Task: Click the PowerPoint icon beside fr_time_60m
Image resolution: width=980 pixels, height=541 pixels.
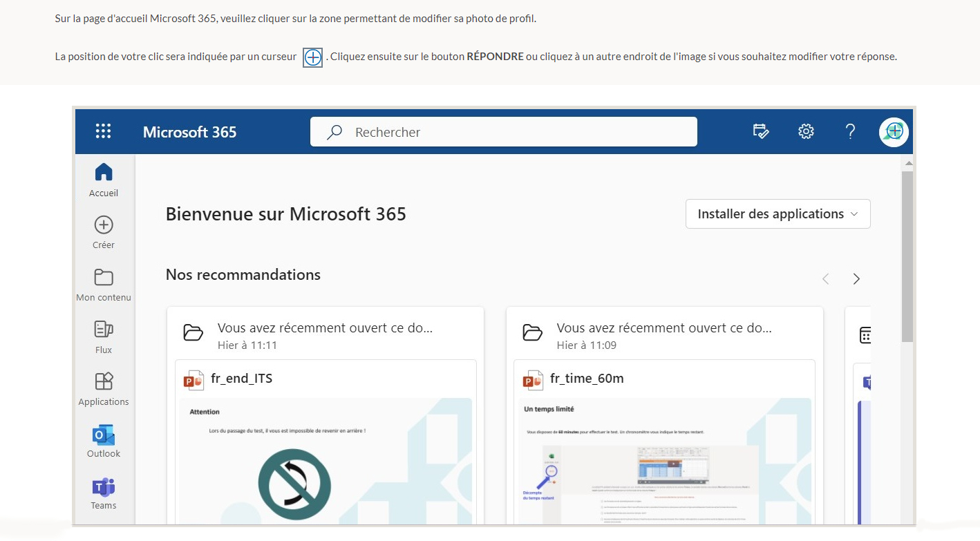Action: (533, 379)
